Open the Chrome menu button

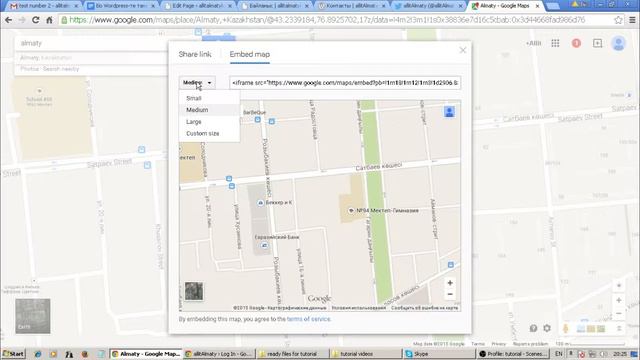(x=632, y=20)
